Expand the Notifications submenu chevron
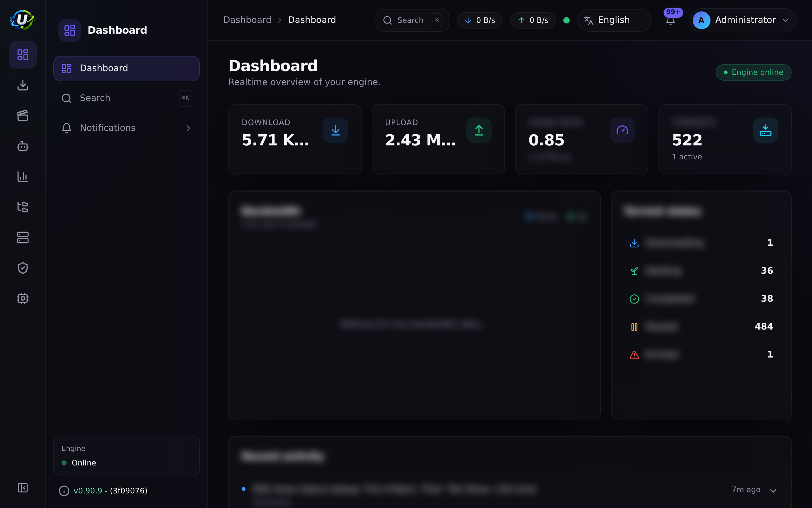Image resolution: width=812 pixels, height=508 pixels. point(188,128)
